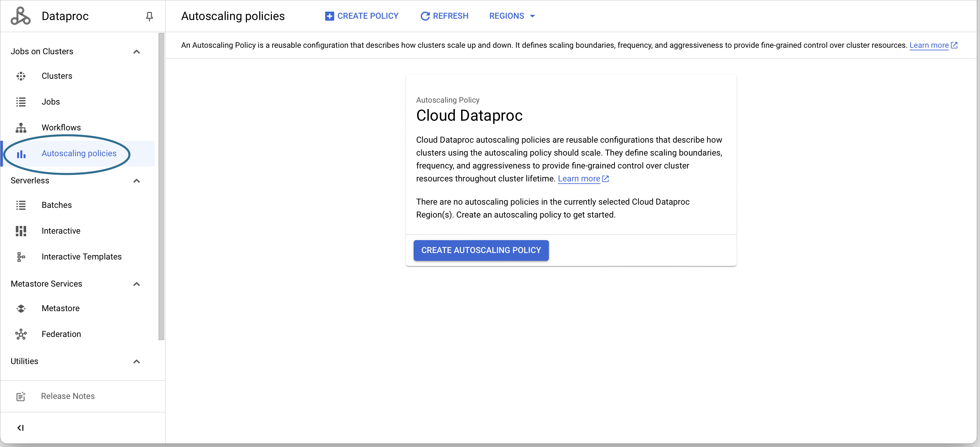980x447 pixels.
Task: Click the Batches list icon
Action: tap(21, 205)
